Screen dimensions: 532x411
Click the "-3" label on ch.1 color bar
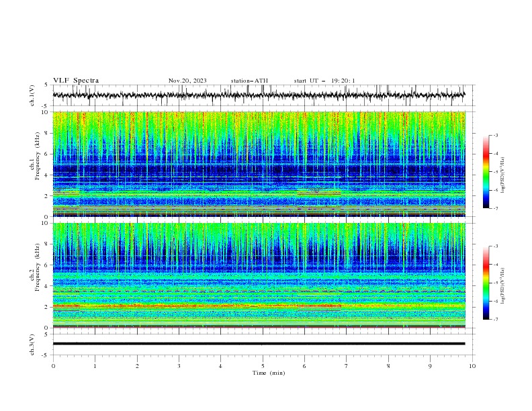(495, 135)
